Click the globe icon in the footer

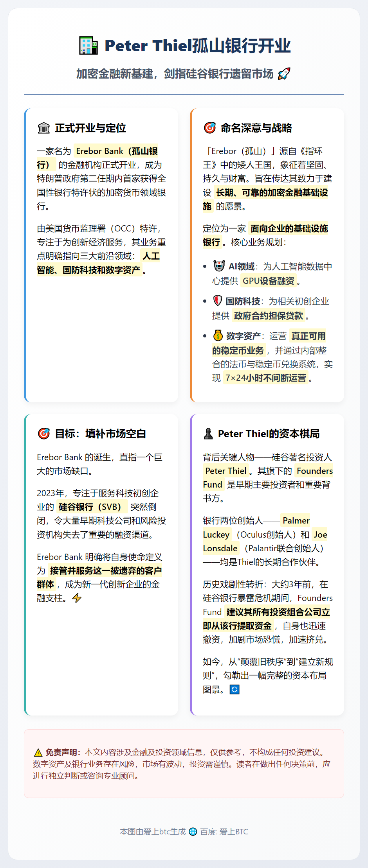pyautogui.click(x=193, y=832)
